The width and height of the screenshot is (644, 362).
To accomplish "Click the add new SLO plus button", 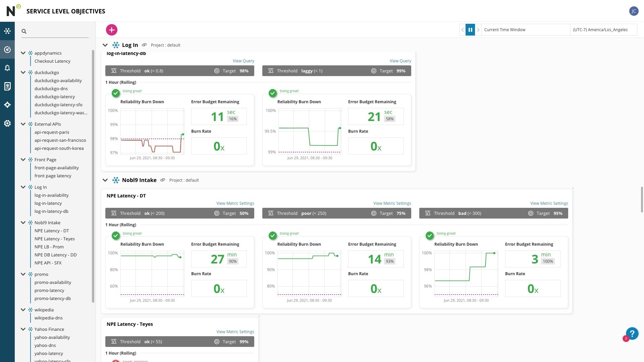I will [111, 29].
